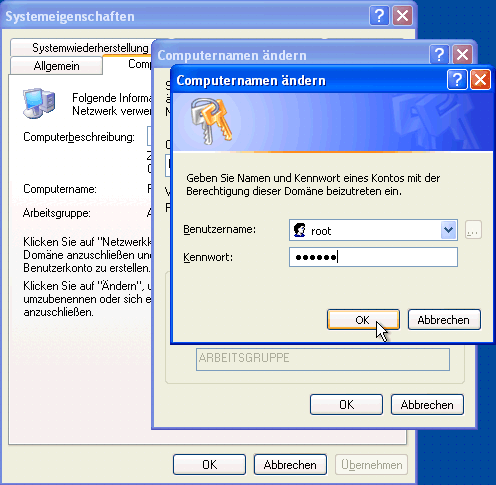Click Abbrechen in Systemeigenschaften bottom row
Viewport: 496px width, 485px height.
click(x=290, y=464)
